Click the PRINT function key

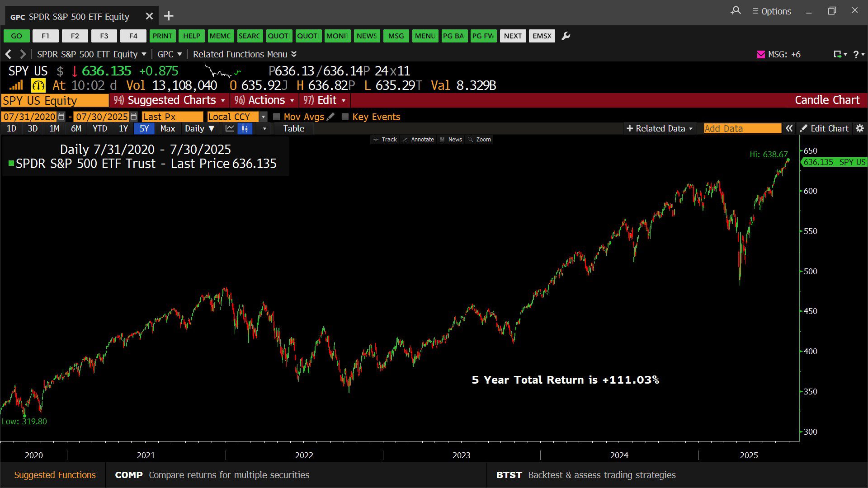(162, 36)
